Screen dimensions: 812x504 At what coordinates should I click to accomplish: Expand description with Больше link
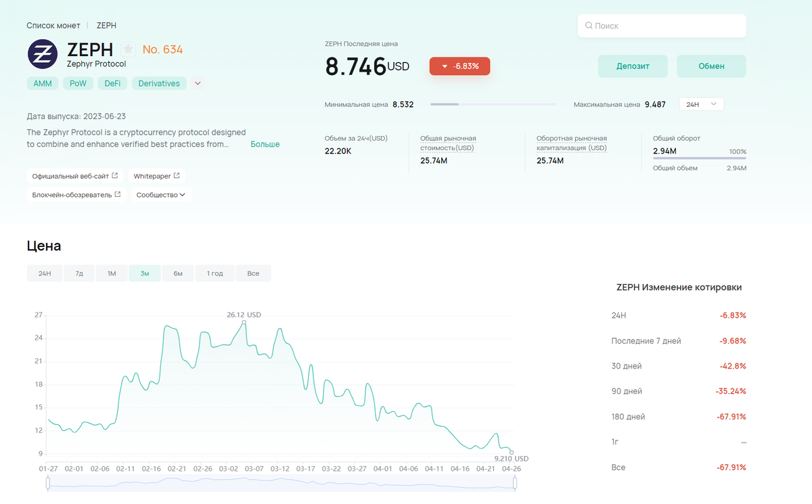pos(265,144)
